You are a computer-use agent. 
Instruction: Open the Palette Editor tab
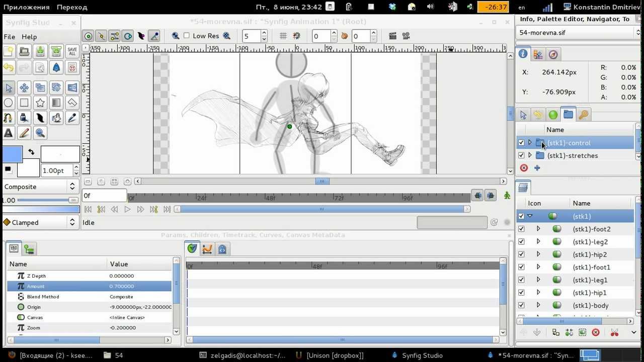(x=538, y=54)
